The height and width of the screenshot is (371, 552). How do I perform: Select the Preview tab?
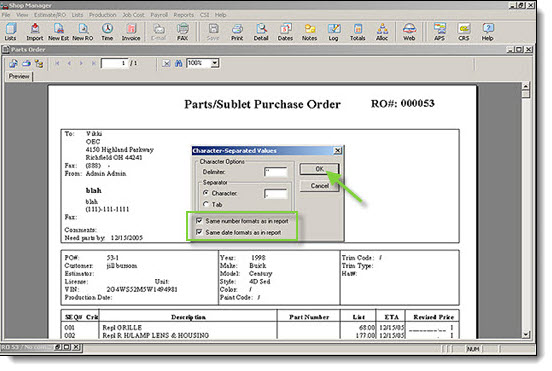pos(19,76)
